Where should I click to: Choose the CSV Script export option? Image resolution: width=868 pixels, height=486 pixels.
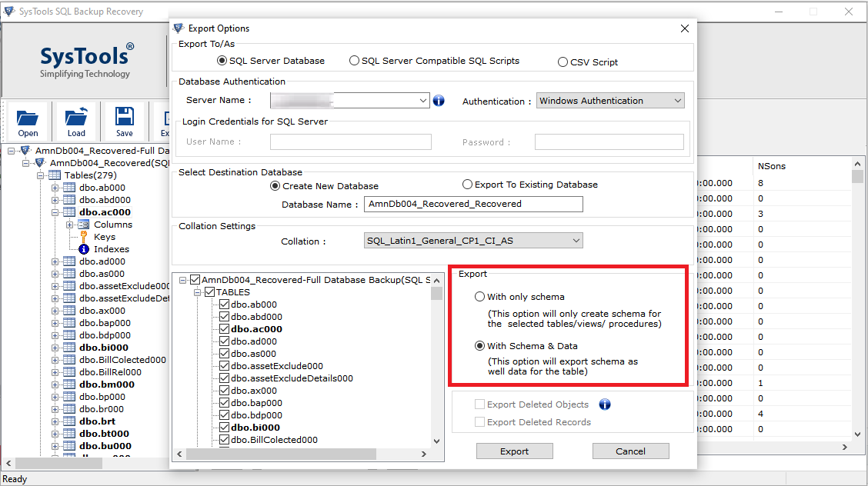pos(563,62)
